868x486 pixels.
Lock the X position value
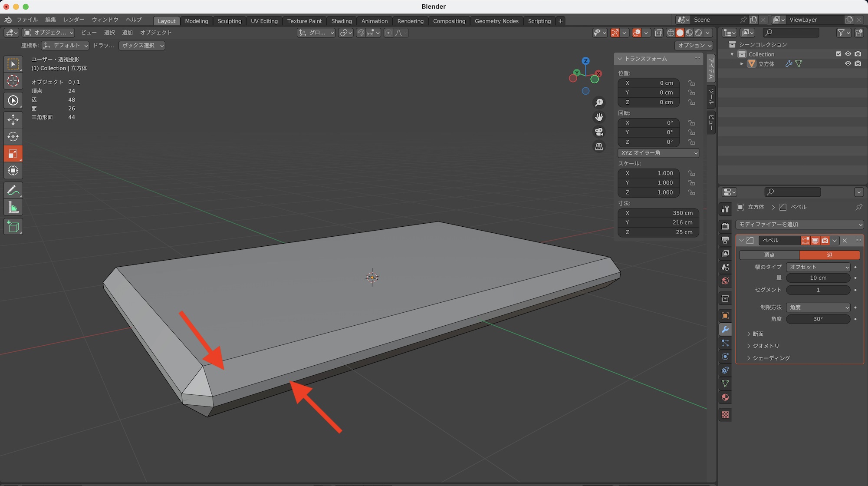[x=691, y=83]
